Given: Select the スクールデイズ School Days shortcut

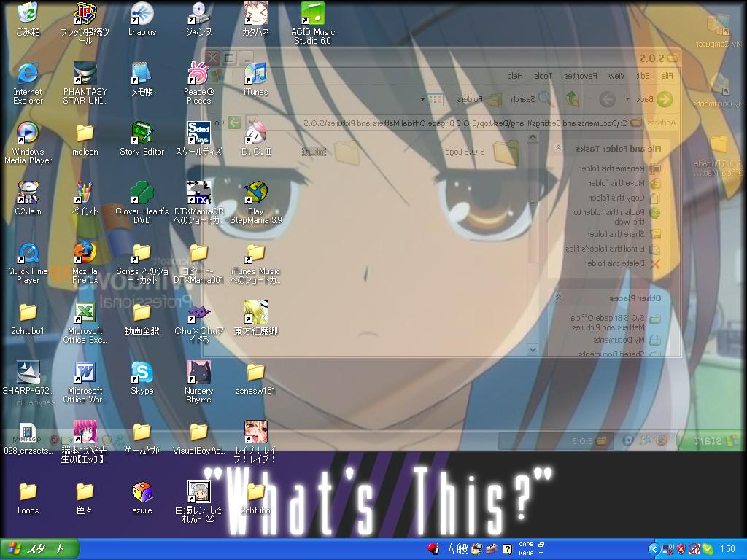Looking at the screenshot, I should click(198, 139).
